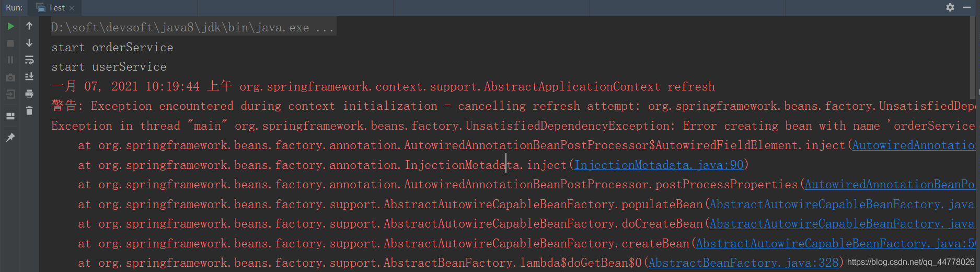Click the console's vertical scrollbar
Viewport: 980px width, 272px height.
976,52
